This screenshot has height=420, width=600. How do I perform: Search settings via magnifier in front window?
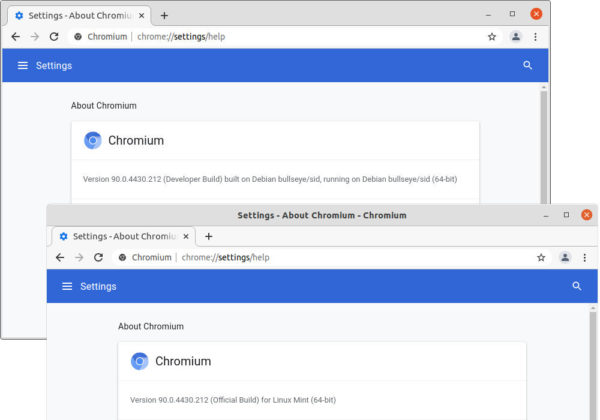click(577, 286)
